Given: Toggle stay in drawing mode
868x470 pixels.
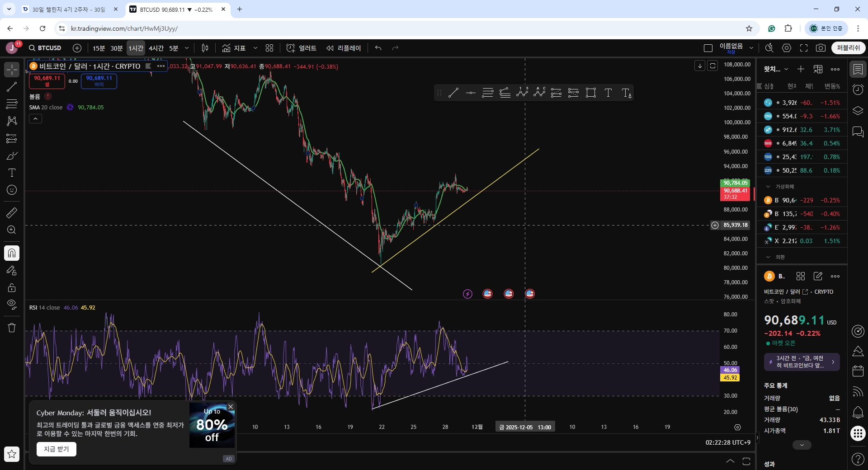Looking at the screenshot, I should (12, 270).
